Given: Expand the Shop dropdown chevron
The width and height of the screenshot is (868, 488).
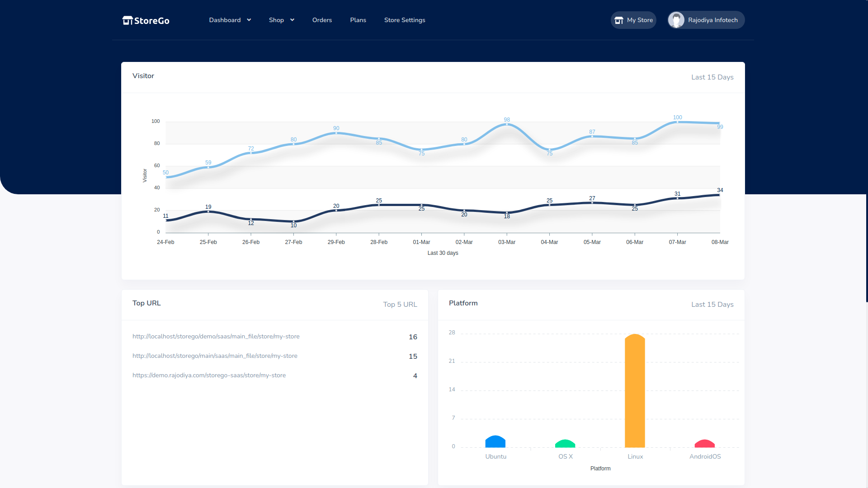Looking at the screenshot, I should click(292, 20).
